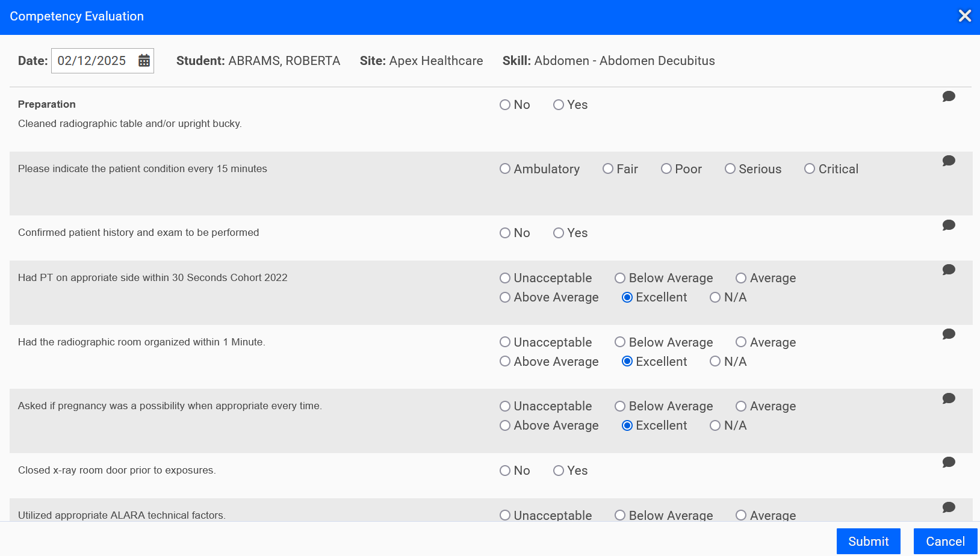Rate ALARA technical factors as Unacceptable
Image resolution: width=980 pixels, height=556 pixels.
pyautogui.click(x=505, y=516)
